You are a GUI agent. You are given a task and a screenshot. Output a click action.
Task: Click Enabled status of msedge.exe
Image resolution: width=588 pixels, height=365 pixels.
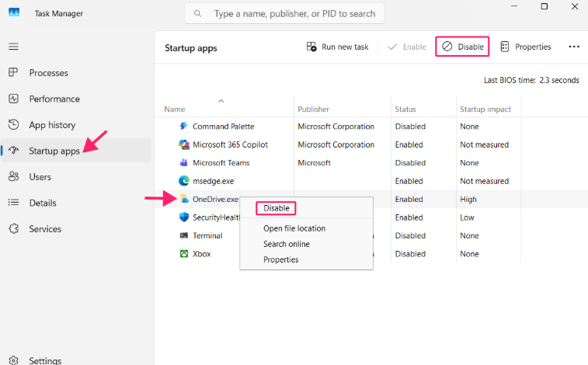tap(409, 181)
